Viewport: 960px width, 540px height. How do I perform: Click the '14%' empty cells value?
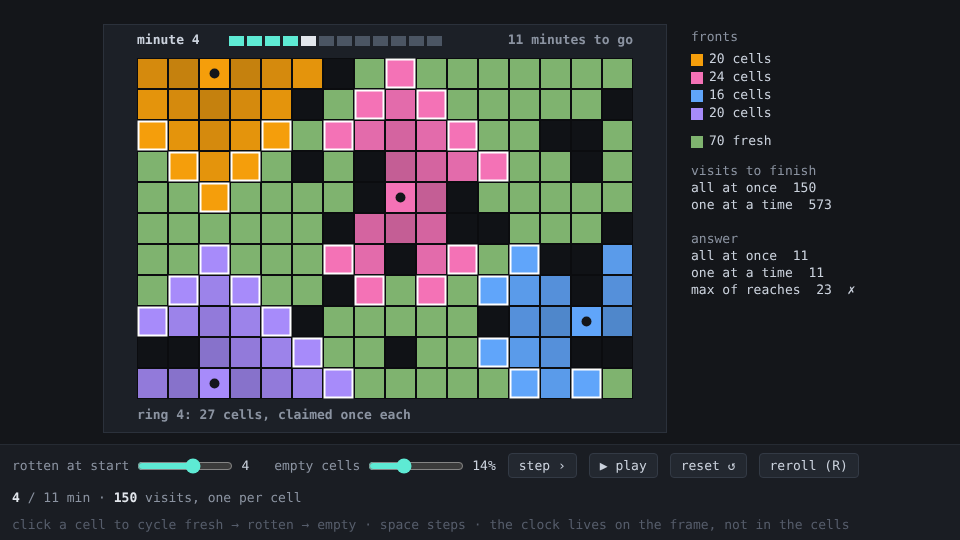pos(484,466)
